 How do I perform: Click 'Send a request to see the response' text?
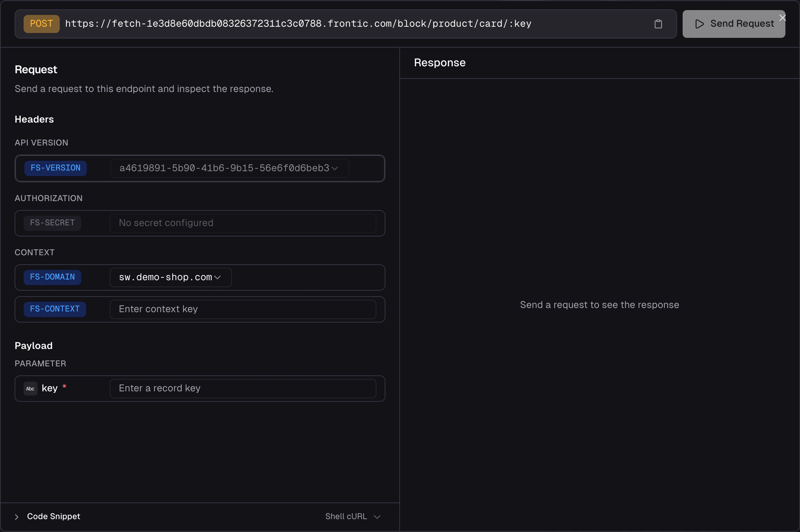[x=599, y=305]
